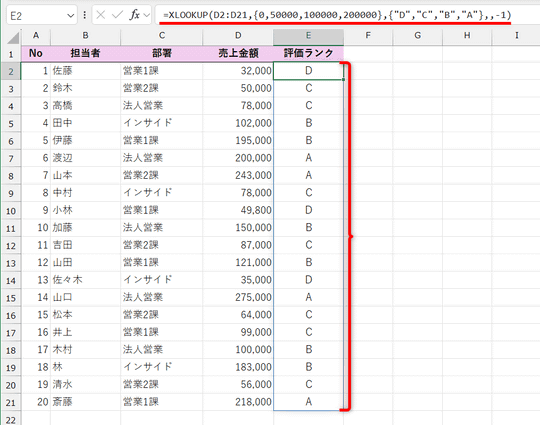Select the 法人営業 cell in row 4
540x425 pixels.
(162, 105)
